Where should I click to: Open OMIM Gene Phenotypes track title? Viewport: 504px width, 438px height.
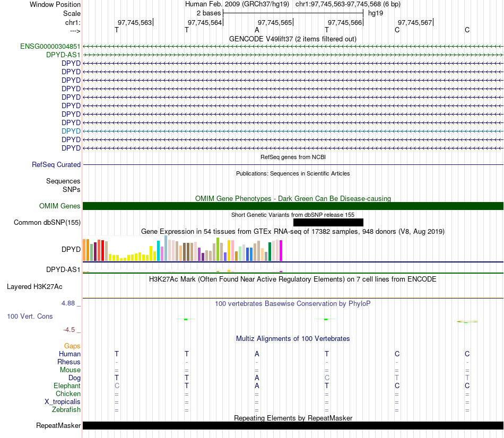293,199
